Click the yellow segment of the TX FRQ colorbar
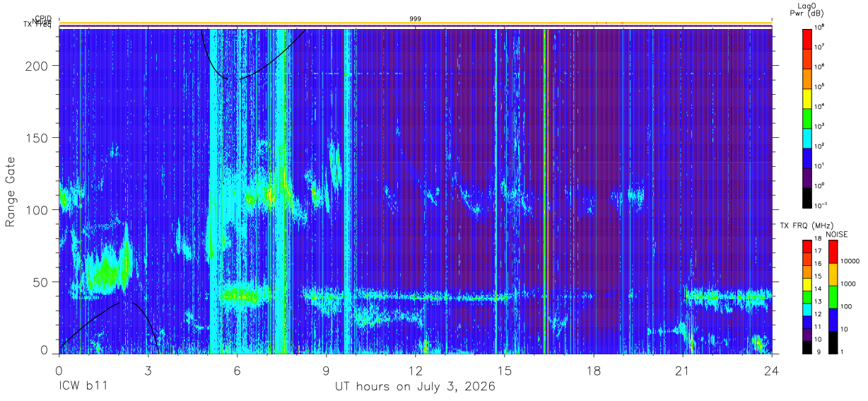 coord(807,284)
